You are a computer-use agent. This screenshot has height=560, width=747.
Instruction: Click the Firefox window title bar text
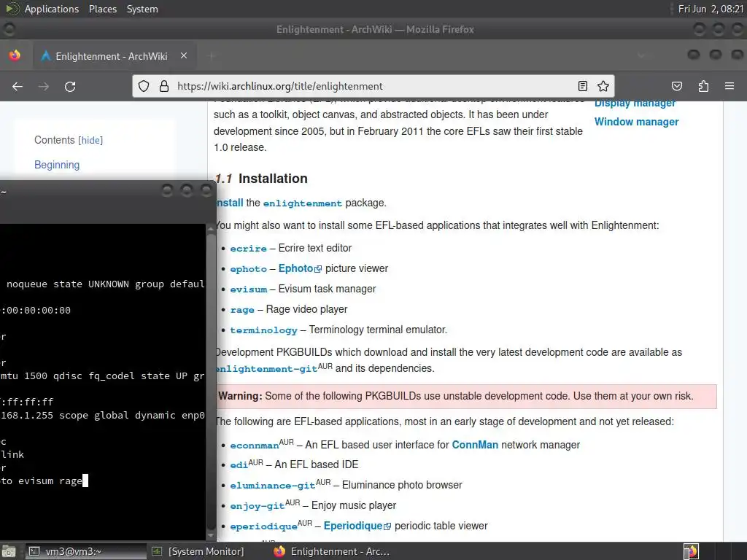coord(375,29)
